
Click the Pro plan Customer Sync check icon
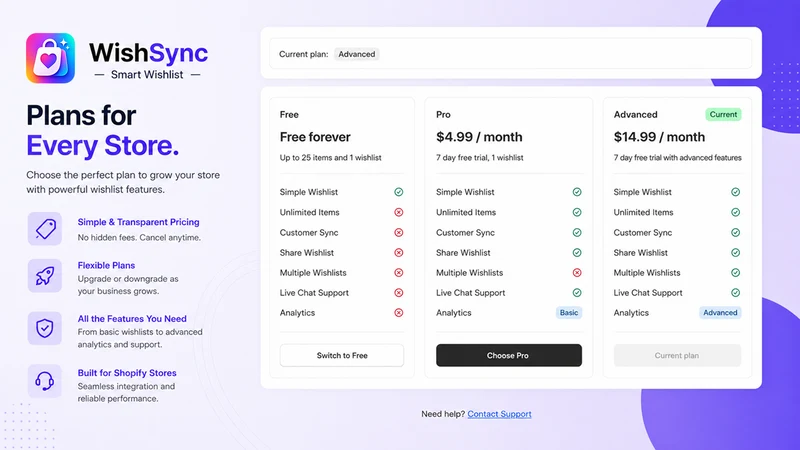577,232
